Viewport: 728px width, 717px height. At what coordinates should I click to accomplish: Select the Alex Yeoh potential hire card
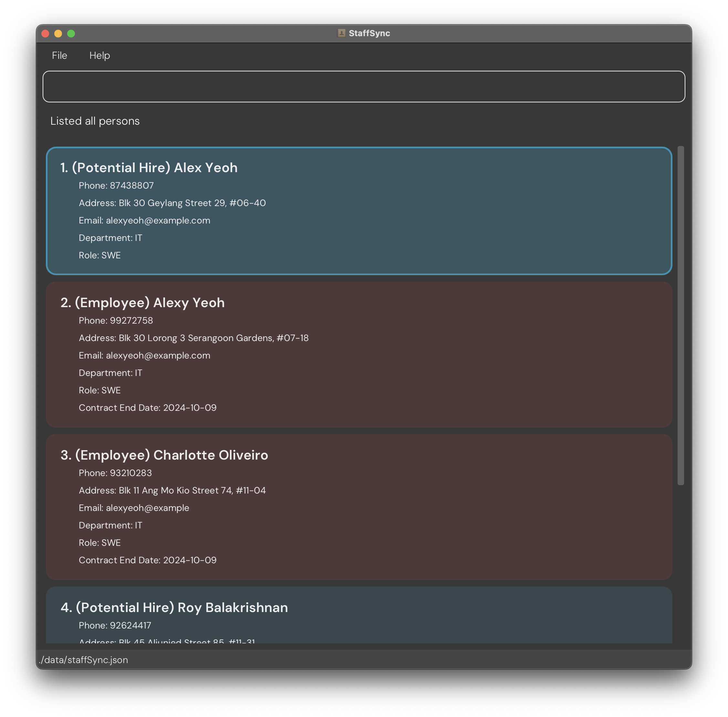[x=359, y=211]
